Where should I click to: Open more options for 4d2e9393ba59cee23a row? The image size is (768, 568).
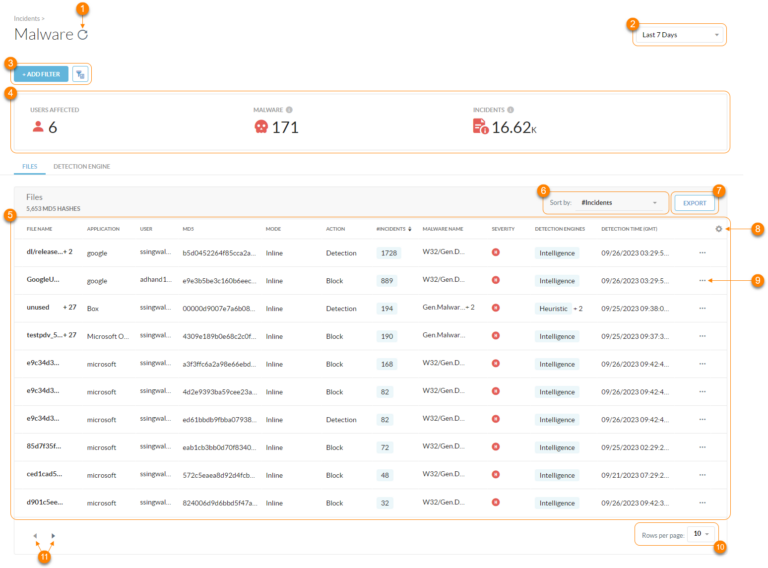click(702, 392)
